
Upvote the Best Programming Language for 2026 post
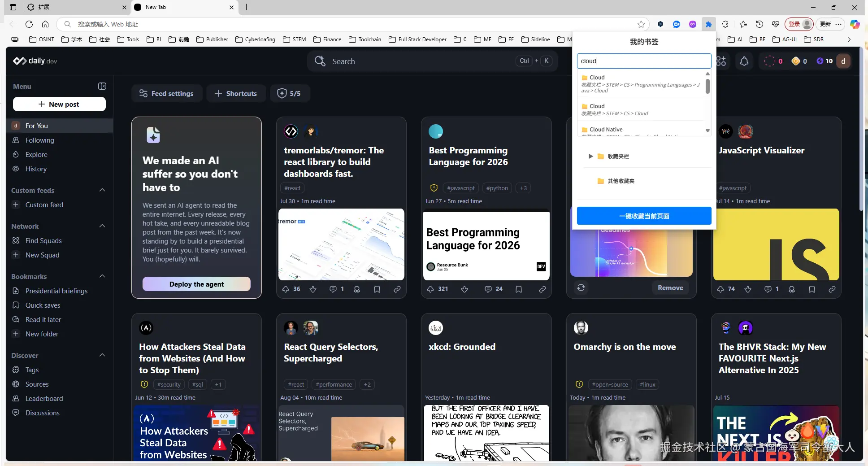tap(430, 289)
